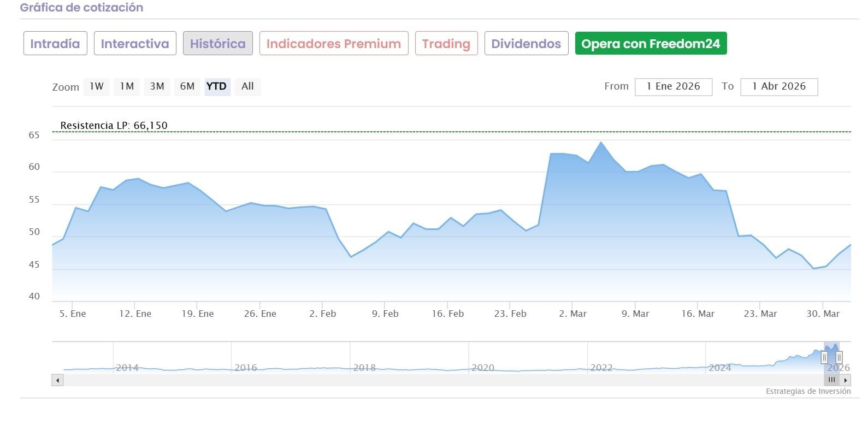
Task: Click the left navigator range handle
Action: pos(824,358)
